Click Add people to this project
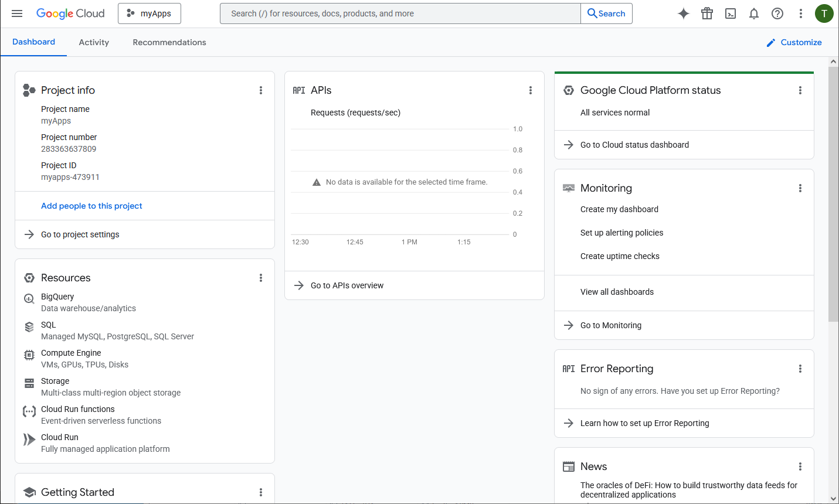839x504 pixels. click(x=91, y=206)
